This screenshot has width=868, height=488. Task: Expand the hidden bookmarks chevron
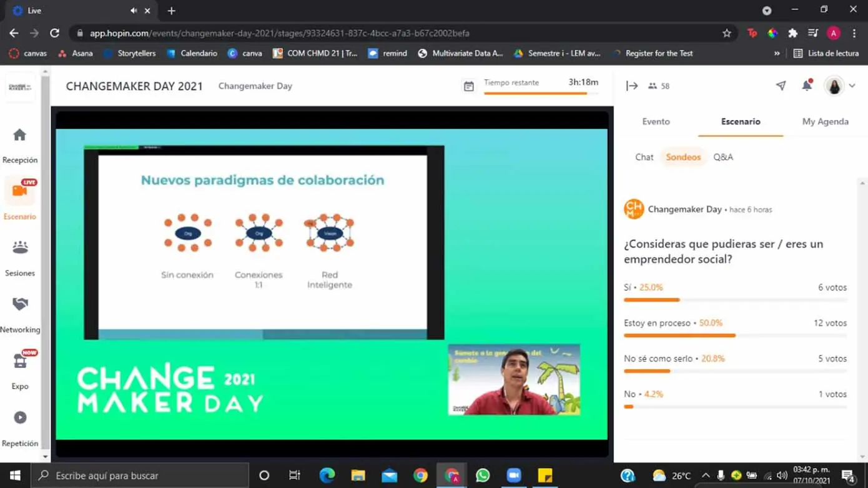[x=777, y=53]
